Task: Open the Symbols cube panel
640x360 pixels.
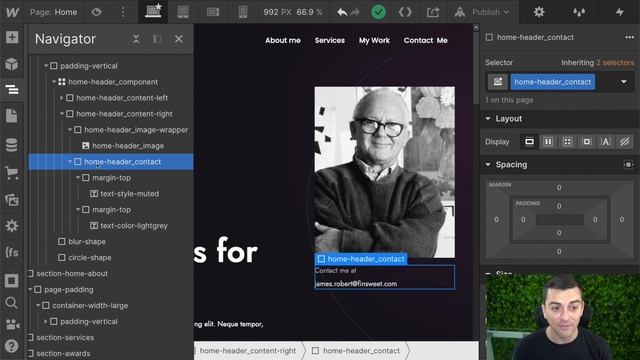Action: (12, 64)
